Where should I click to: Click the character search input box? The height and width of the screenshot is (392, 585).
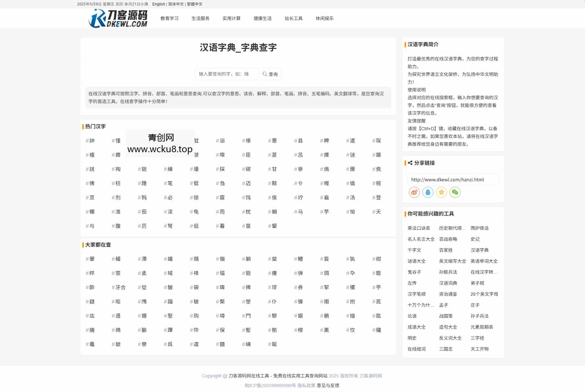click(226, 74)
